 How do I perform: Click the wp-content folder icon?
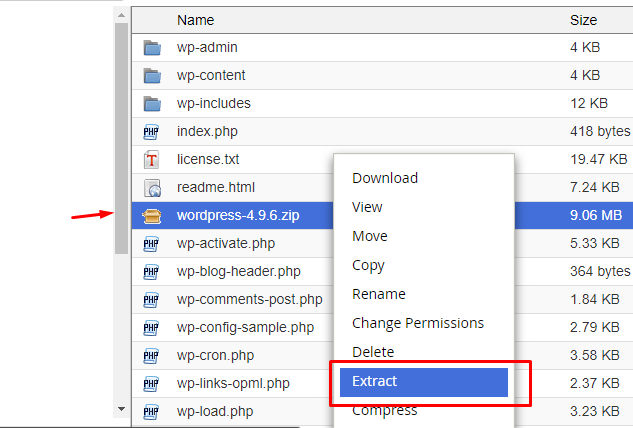(152, 76)
